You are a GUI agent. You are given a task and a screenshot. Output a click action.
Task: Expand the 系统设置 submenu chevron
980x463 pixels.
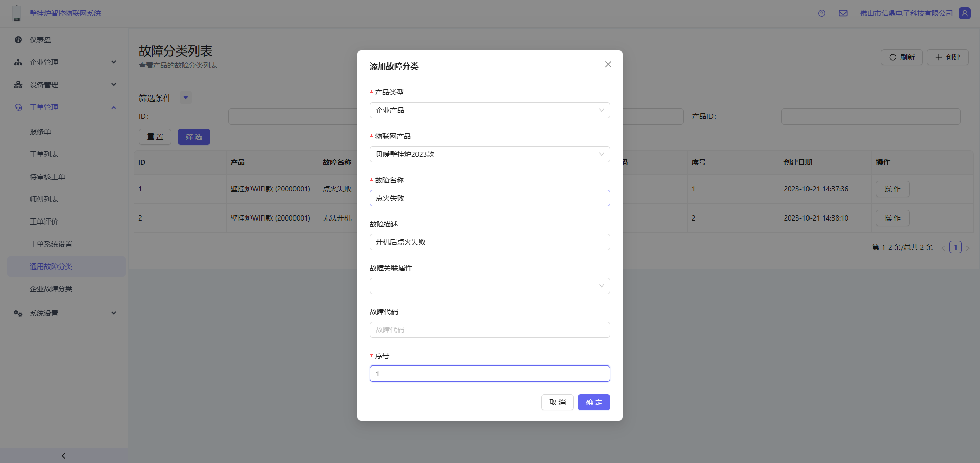pyautogui.click(x=114, y=313)
